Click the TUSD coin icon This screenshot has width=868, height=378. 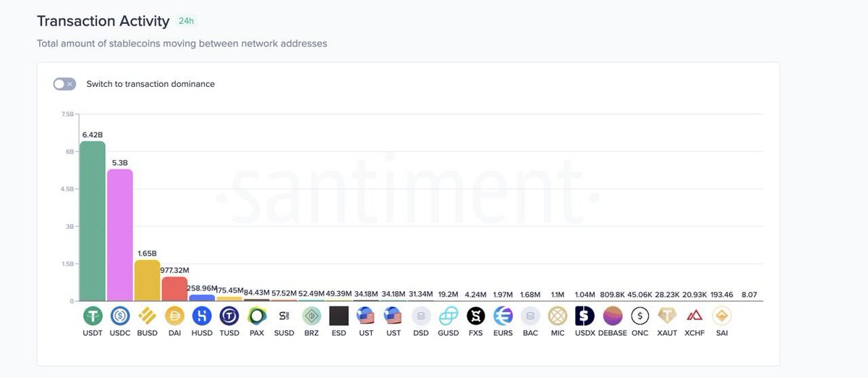tap(229, 316)
